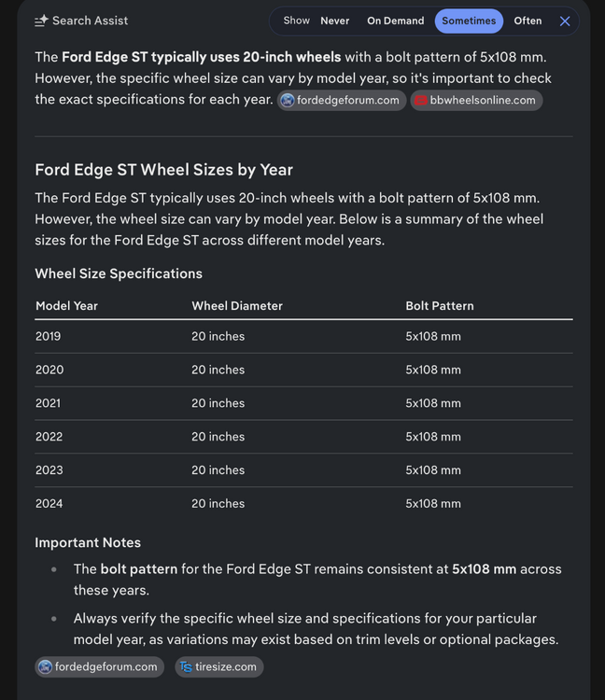Click the fordedgeforum.com favicon in top answer
The image size is (605, 700).
[288, 101]
